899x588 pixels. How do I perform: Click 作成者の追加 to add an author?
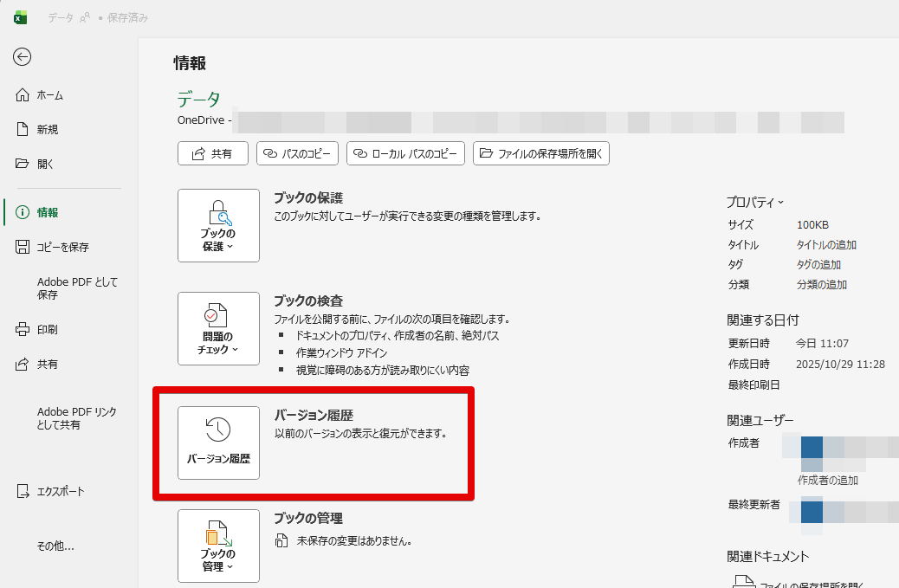(827, 480)
